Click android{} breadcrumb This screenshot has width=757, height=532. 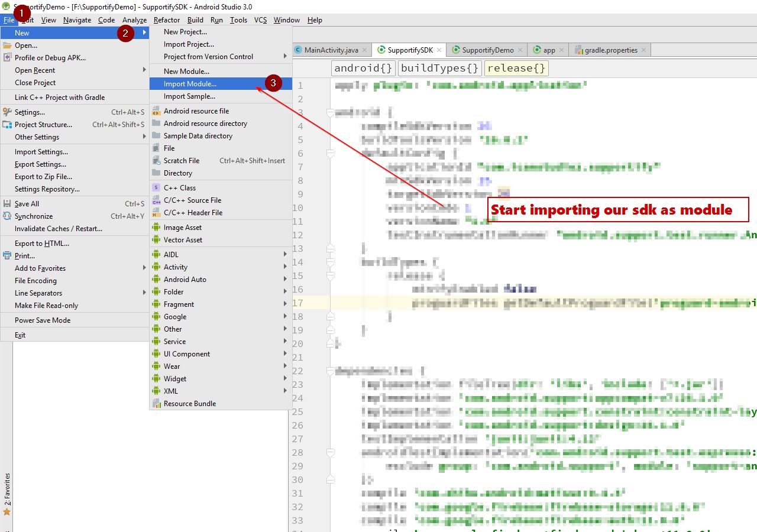(x=364, y=68)
